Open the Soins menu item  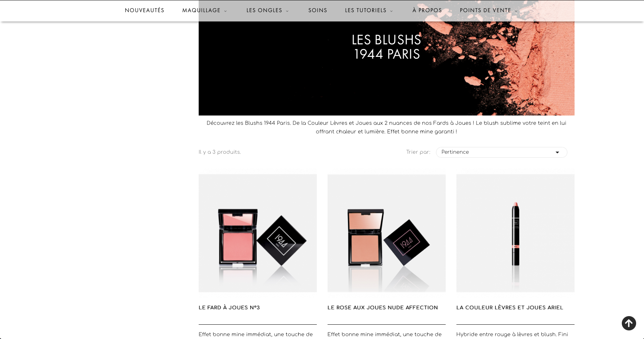[318, 10]
